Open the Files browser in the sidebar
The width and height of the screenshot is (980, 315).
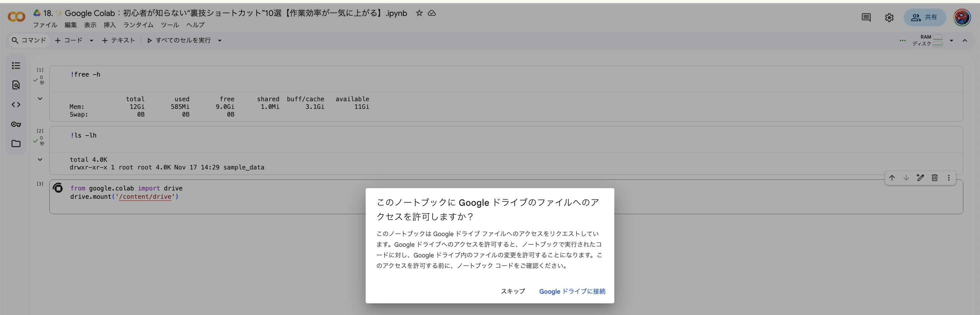pyautogui.click(x=16, y=144)
